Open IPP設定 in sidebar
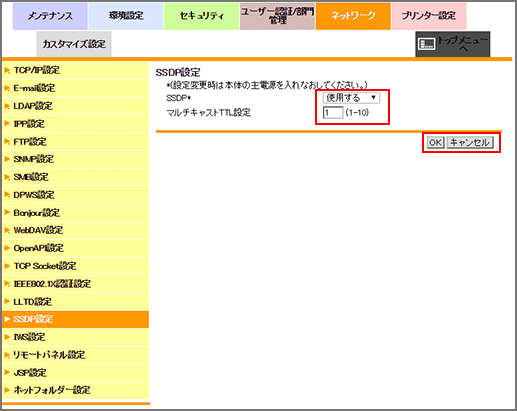Viewport: 517px width, 411px height. click(75, 124)
